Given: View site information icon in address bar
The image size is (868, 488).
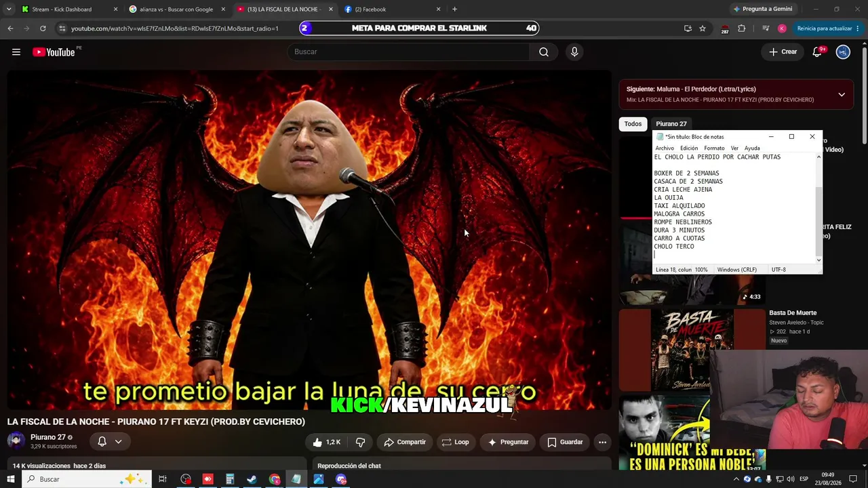Looking at the screenshot, I should coord(62,28).
